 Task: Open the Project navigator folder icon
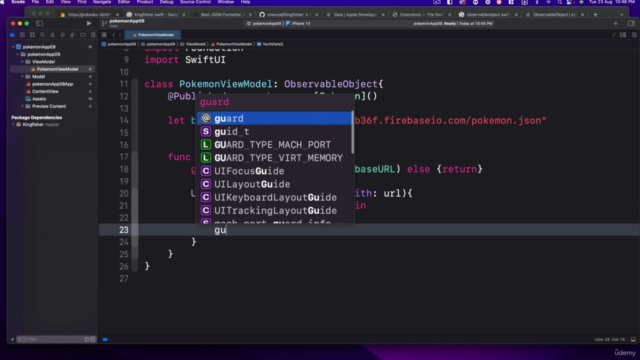click(12, 35)
